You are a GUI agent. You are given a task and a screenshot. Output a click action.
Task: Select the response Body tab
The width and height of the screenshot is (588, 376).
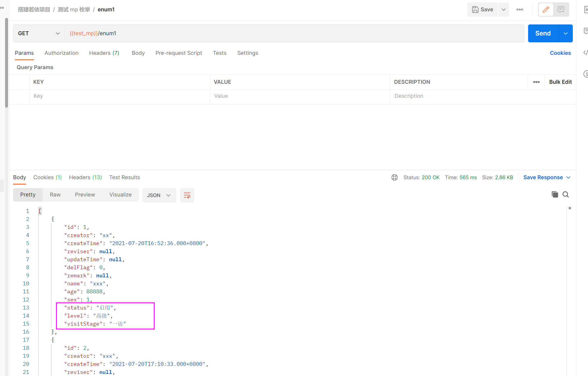pyautogui.click(x=20, y=177)
